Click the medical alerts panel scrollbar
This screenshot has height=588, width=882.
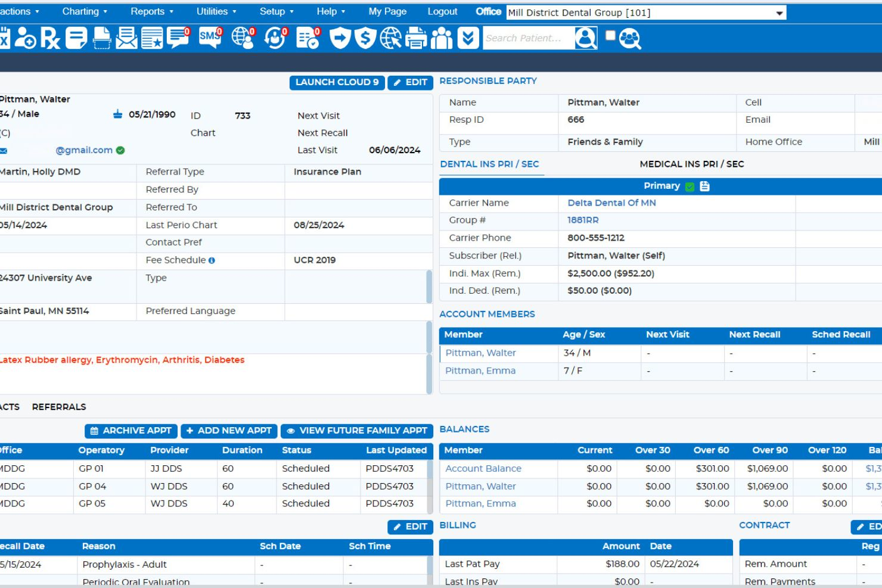pyautogui.click(x=429, y=374)
